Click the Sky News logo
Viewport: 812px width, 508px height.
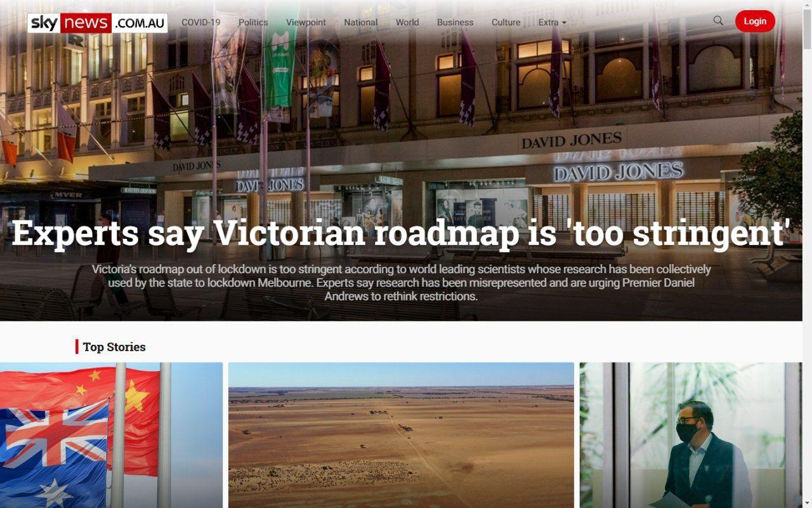pyautogui.click(x=98, y=23)
